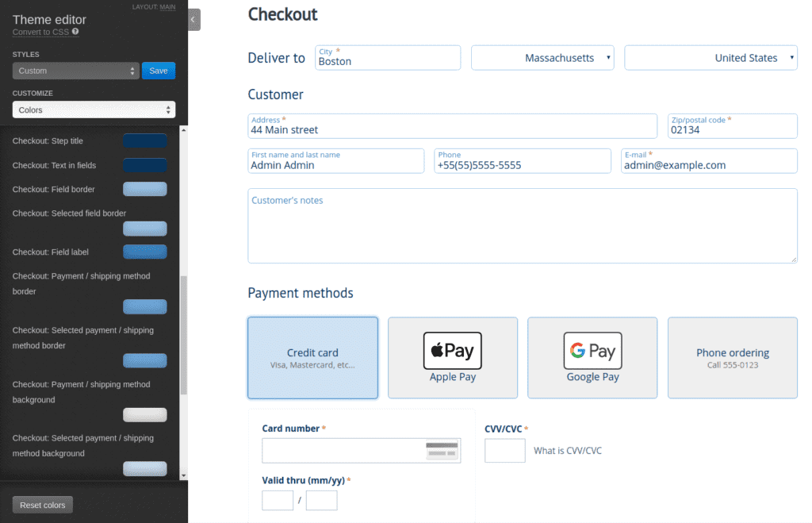Click the color list scroll down arrow
Image resolution: width=812 pixels, height=523 pixels.
(183, 475)
